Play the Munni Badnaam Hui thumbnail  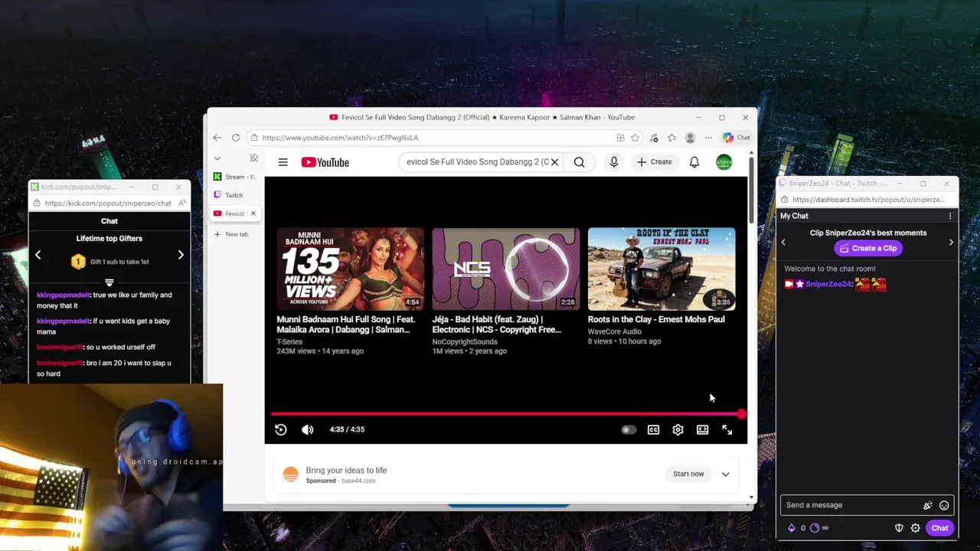pos(350,269)
